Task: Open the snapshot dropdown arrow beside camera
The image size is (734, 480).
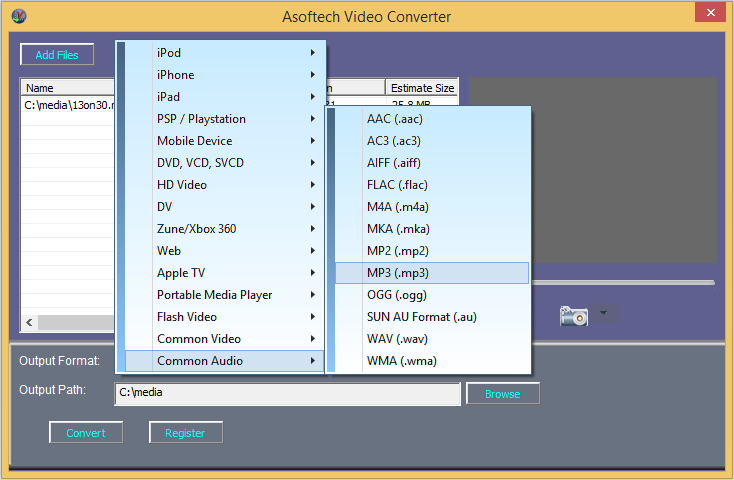Action: tap(604, 313)
